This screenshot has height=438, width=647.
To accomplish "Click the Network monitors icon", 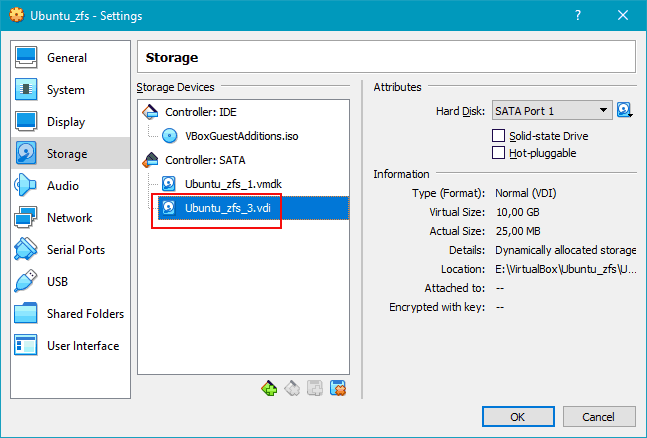I will [26, 217].
